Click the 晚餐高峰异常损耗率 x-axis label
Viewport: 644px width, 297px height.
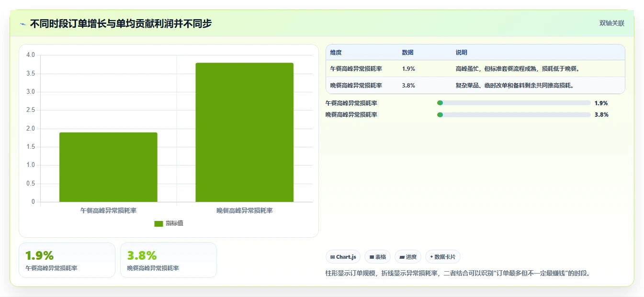[x=244, y=210]
